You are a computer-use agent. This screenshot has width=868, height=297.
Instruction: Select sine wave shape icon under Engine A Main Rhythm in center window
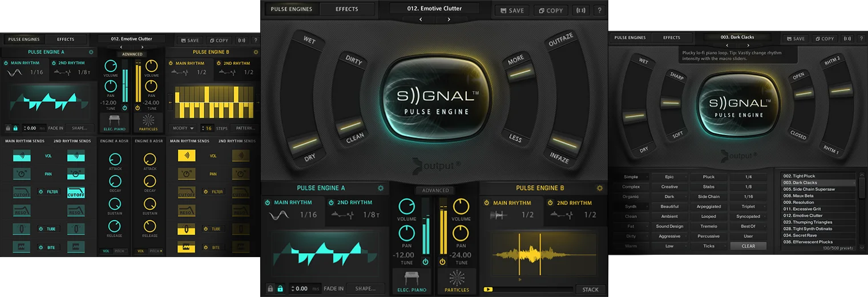pyautogui.click(x=280, y=215)
